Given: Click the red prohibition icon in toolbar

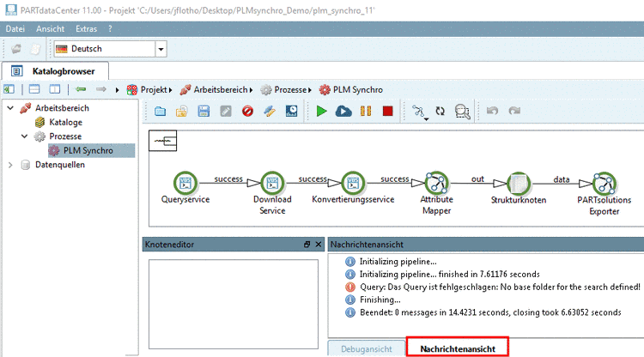Looking at the screenshot, I should point(247,111).
